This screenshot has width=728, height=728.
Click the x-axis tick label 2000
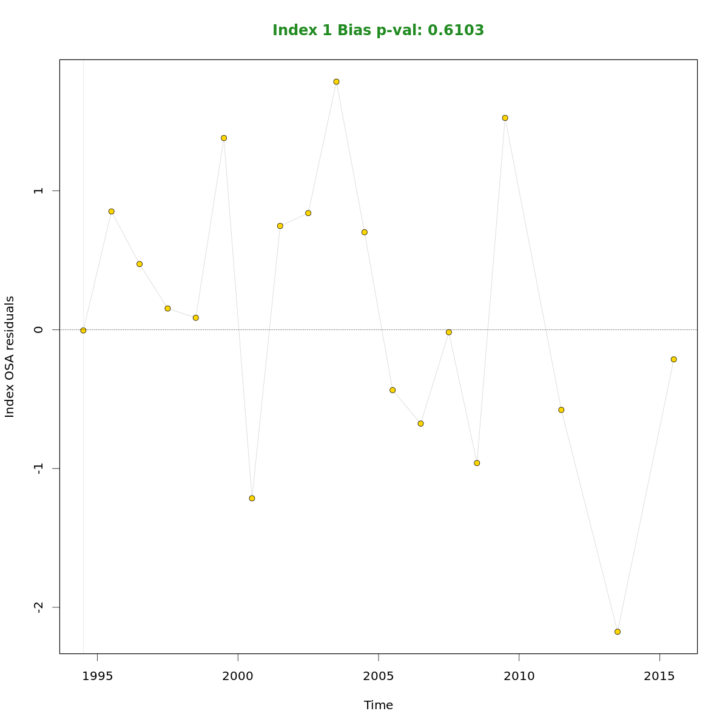click(x=238, y=676)
